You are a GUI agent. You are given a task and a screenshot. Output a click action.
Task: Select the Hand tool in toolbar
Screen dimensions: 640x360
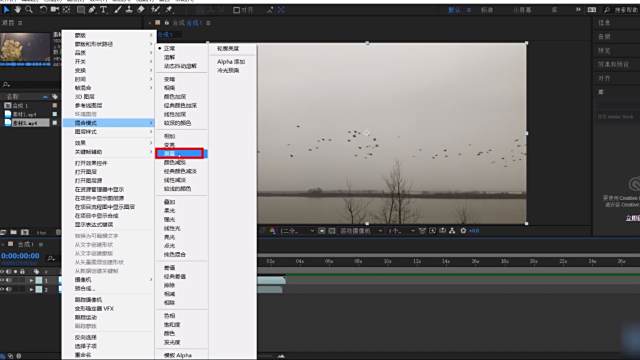pos(18,9)
